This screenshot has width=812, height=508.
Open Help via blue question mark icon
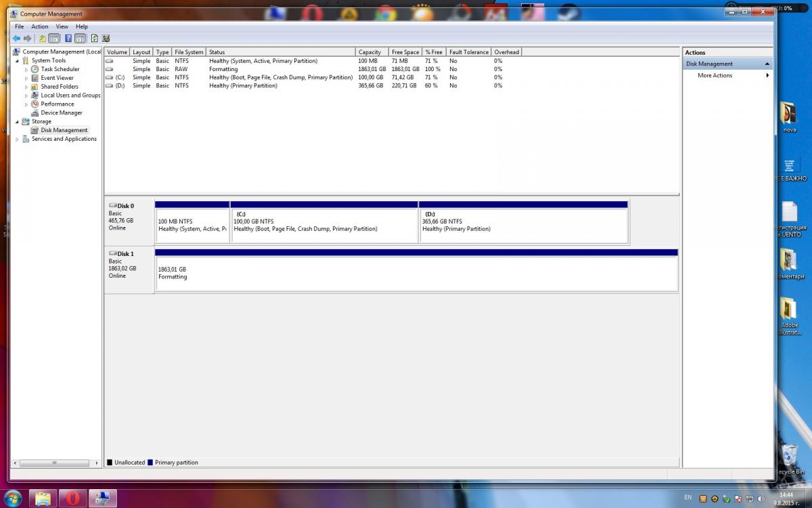68,39
